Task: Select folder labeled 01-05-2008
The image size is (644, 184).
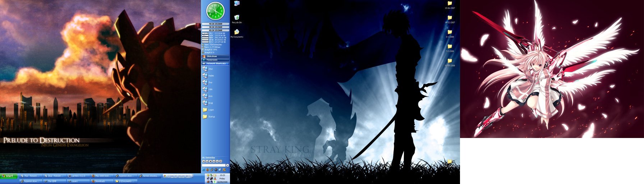Action: [x=450, y=62]
